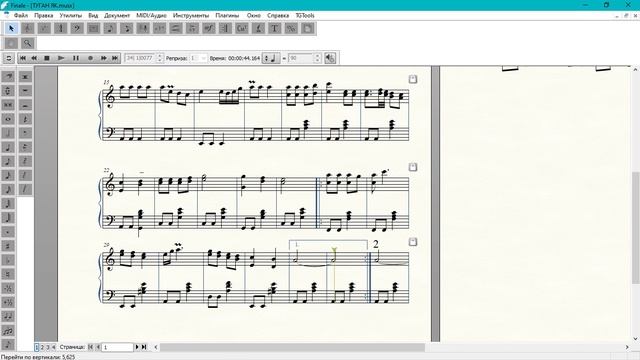The image size is (640, 360).
Task: Open tempo note duration dropdown
Action: [271, 58]
